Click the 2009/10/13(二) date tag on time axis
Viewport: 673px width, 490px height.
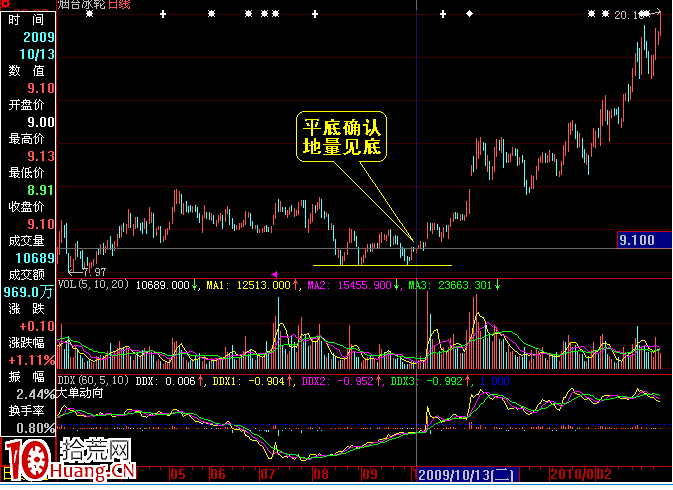coord(468,475)
